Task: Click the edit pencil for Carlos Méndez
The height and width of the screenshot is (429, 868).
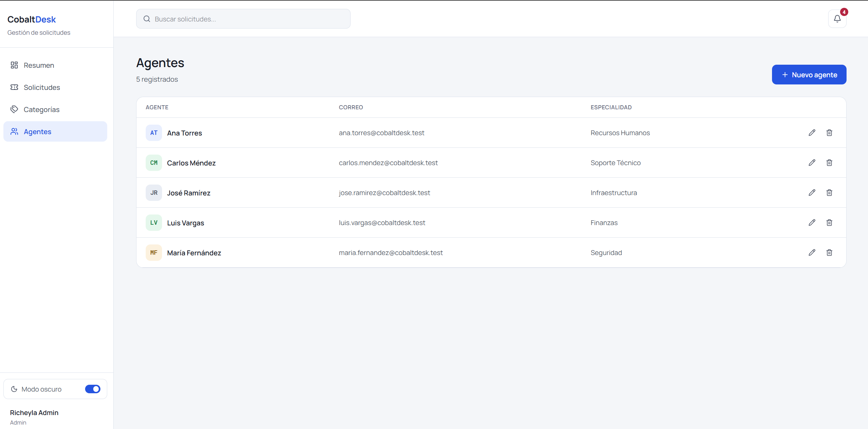Action: coord(812,163)
